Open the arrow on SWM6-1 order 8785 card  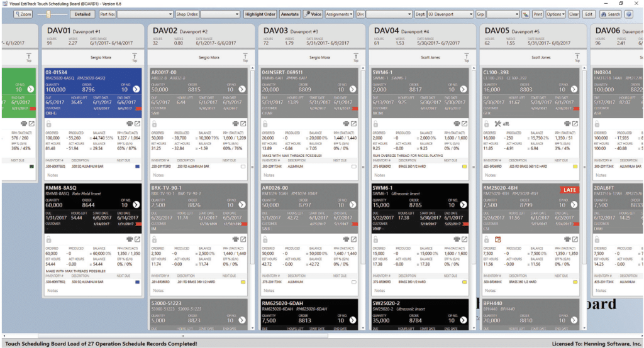[464, 204]
